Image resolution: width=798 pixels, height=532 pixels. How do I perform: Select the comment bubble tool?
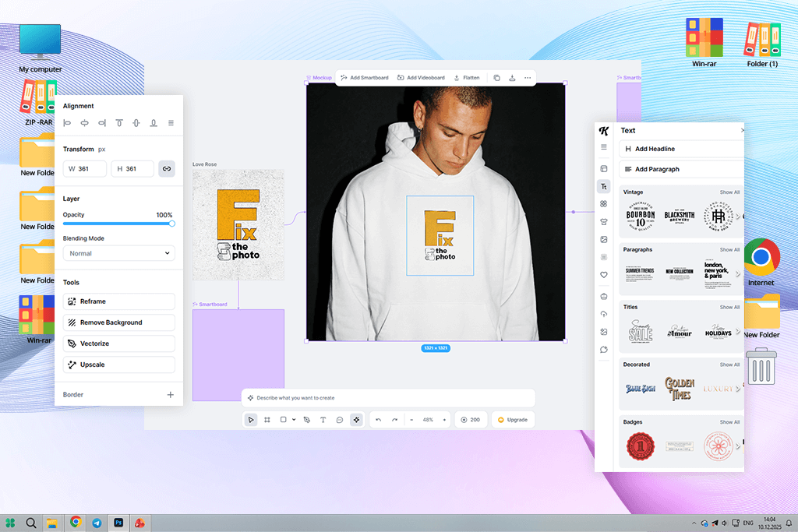click(x=340, y=420)
